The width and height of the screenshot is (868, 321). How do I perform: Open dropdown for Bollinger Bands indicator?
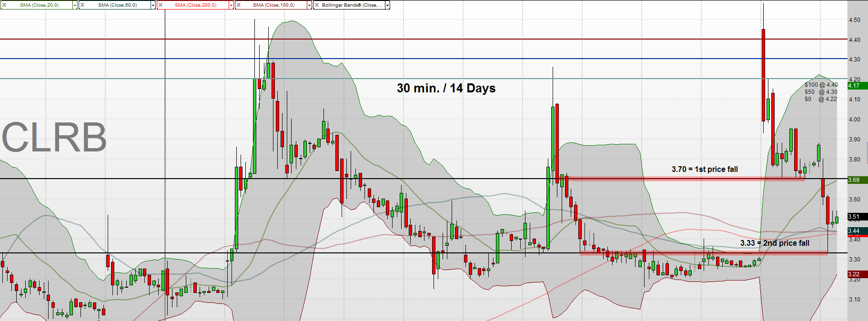pos(387,5)
